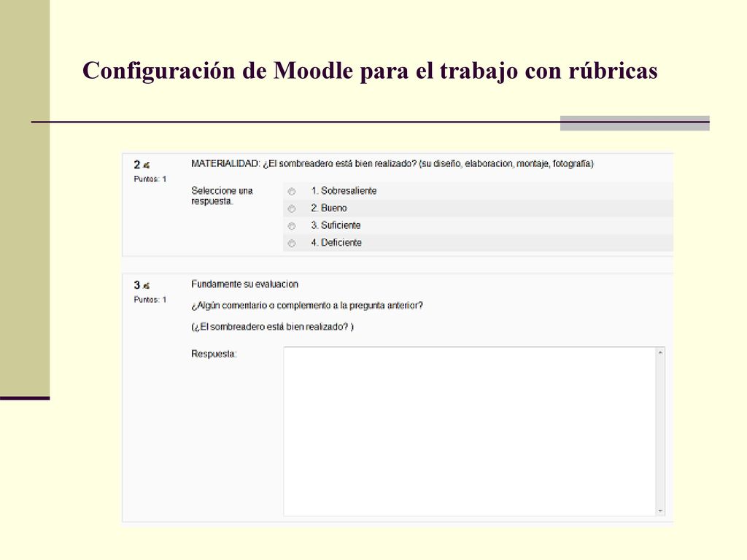Image resolution: width=747 pixels, height=560 pixels.
Task: Click 'Puntos: 1' under question 3
Action: pyautogui.click(x=150, y=300)
